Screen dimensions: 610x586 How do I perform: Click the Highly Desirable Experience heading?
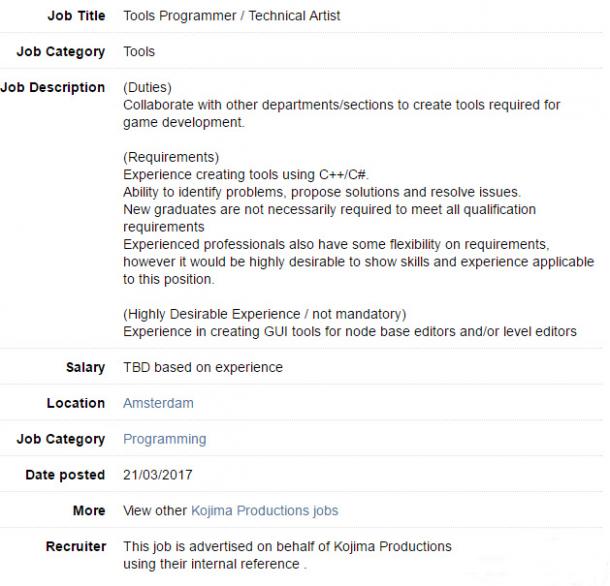pyautogui.click(x=265, y=314)
